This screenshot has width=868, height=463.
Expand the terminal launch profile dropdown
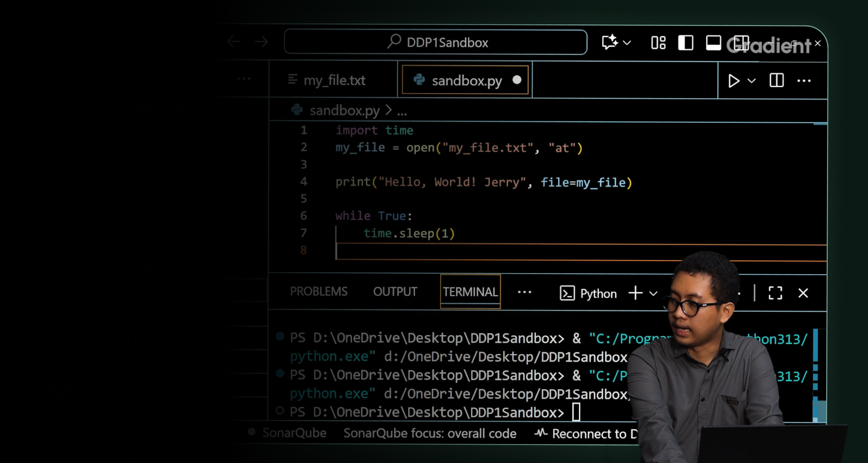(653, 293)
